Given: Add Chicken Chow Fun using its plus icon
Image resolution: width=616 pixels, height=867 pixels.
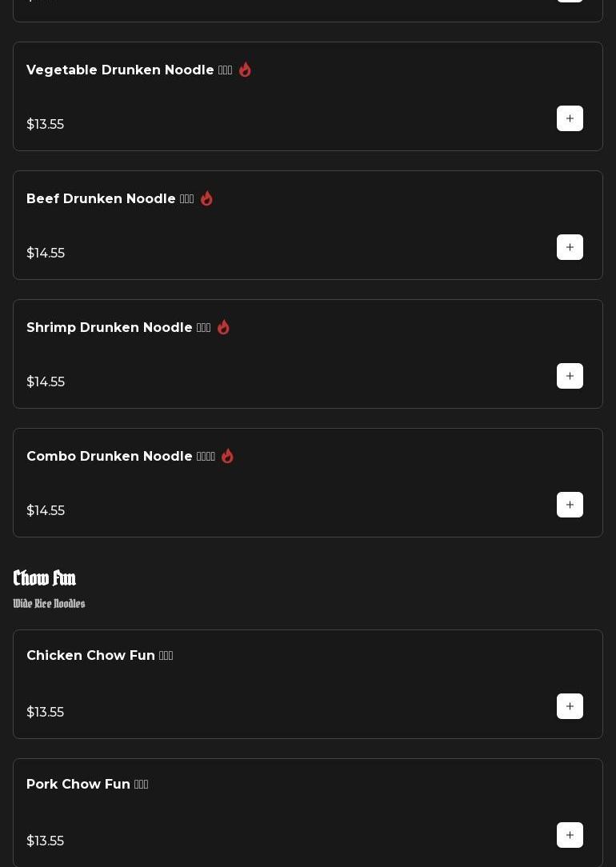Looking at the screenshot, I should [x=570, y=706].
